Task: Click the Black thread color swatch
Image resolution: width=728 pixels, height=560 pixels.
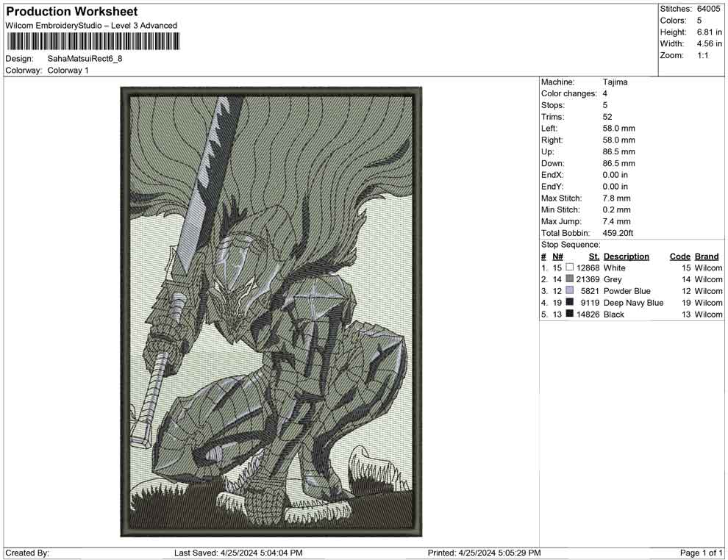Action: pyautogui.click(x=570, y=314)
